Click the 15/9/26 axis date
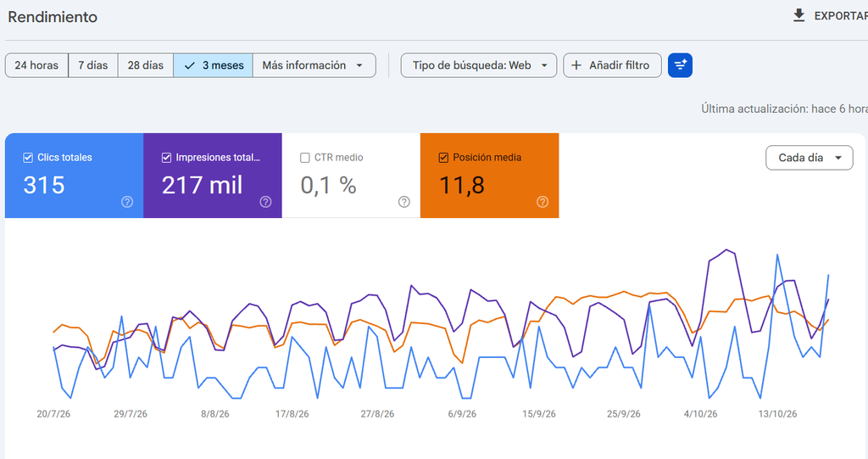This screenshot has height=459, width=868. pos(539,414)
